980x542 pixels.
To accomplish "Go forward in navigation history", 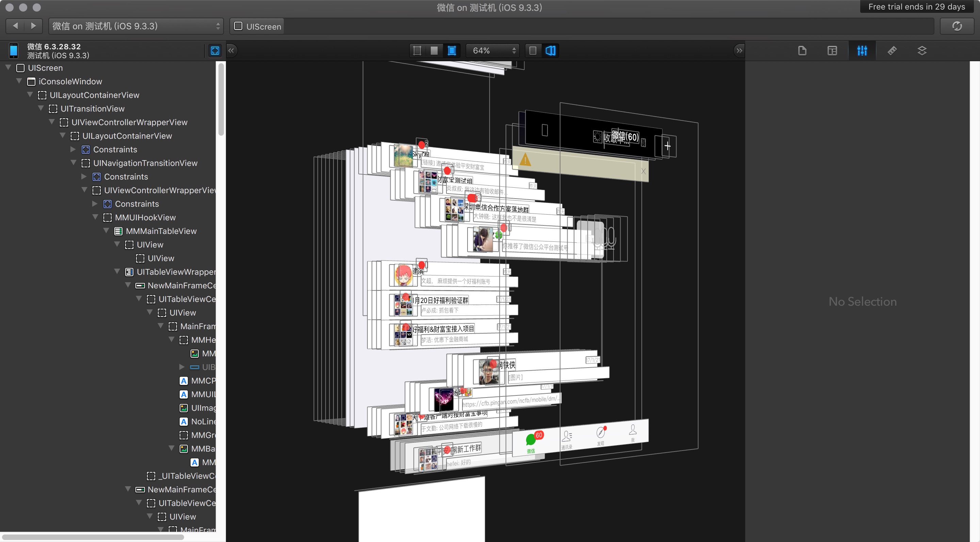I will click(33, 26).
